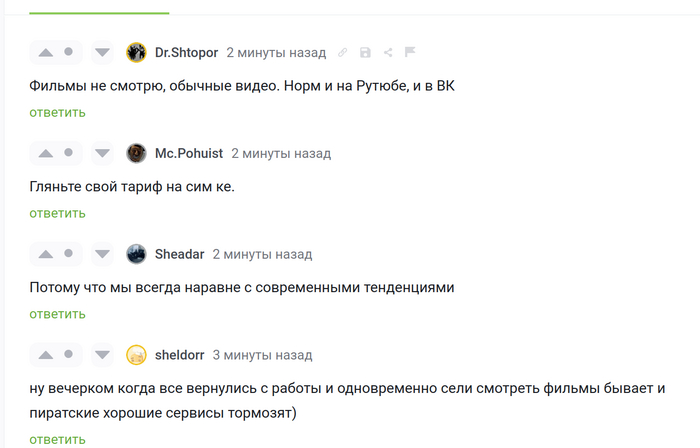Share Dr.Shtopor's comment
700x448 pixels.
pyautogui.click(x=387, y=52)
